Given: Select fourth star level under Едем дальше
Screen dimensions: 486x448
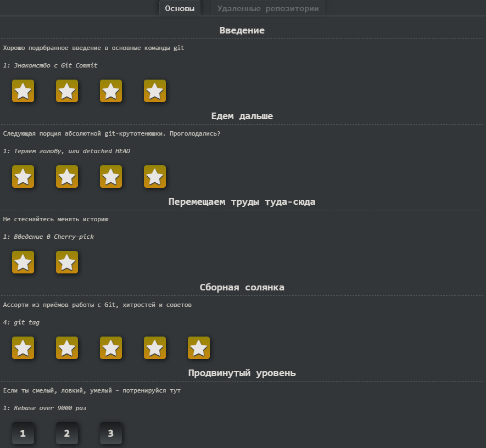Looking at the screenshot, I should pyautogui.click(x=155, y=177).
